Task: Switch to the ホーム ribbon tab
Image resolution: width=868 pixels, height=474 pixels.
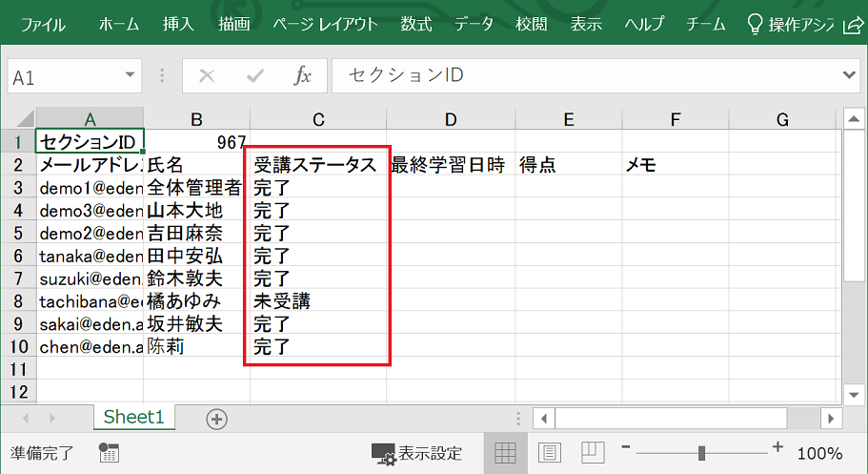Action: point(119,25)
